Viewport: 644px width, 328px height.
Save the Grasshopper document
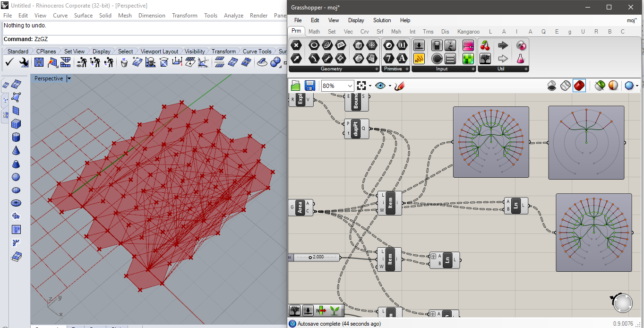(x=310, y=86)
